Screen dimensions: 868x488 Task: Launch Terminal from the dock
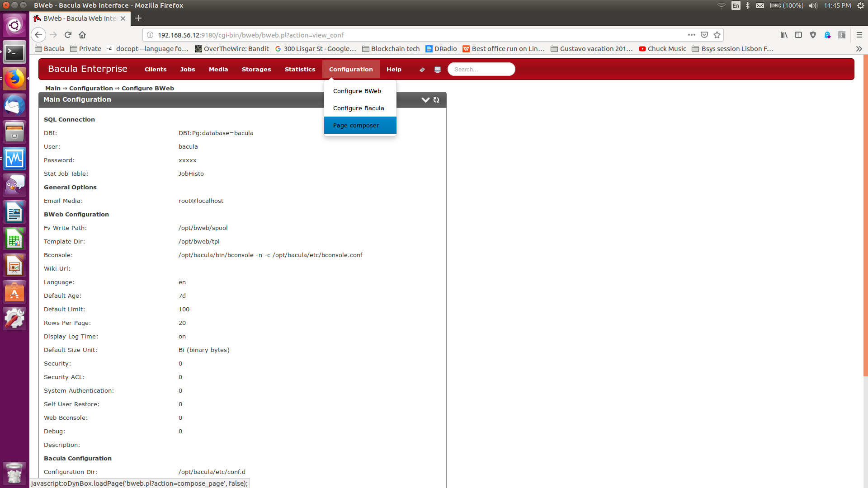point(14,52)
